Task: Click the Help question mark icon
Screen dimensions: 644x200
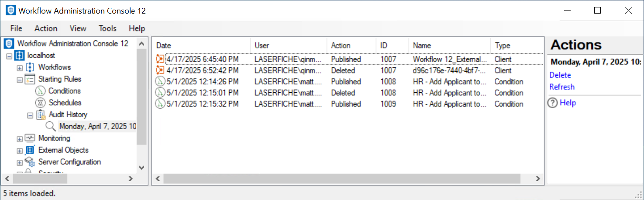Action: pos(552,103)
